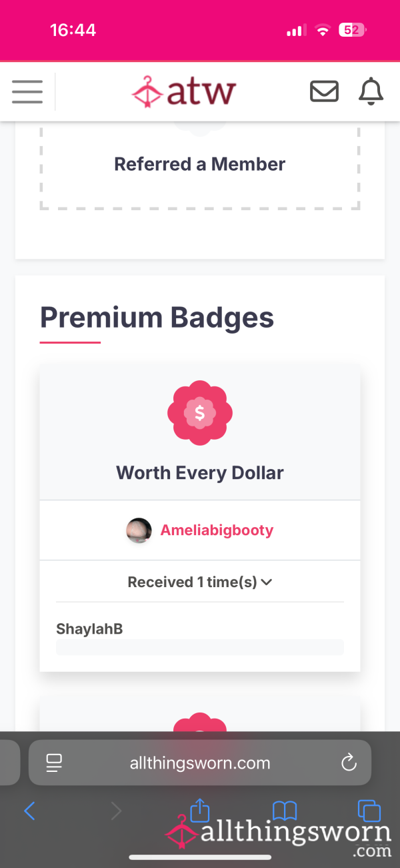Click the Worth Every Dollar badge icon
The image size is (400, 868).
tap(200, 414)
